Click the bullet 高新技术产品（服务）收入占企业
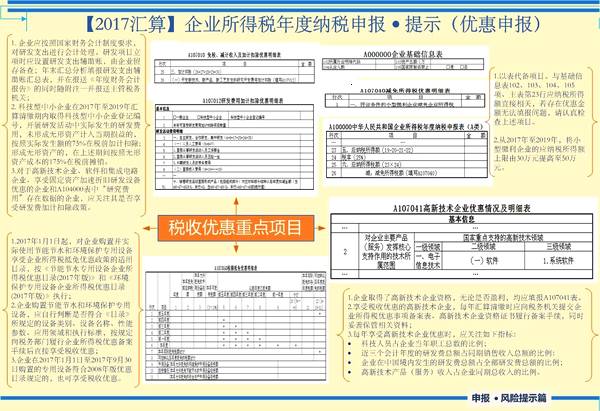This screenshot has height=411, width=600. (x=450, y=372)
